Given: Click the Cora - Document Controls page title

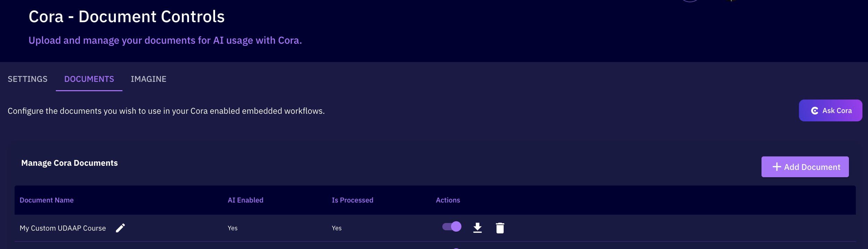Looking at the screenshot, I should point(127,17).
